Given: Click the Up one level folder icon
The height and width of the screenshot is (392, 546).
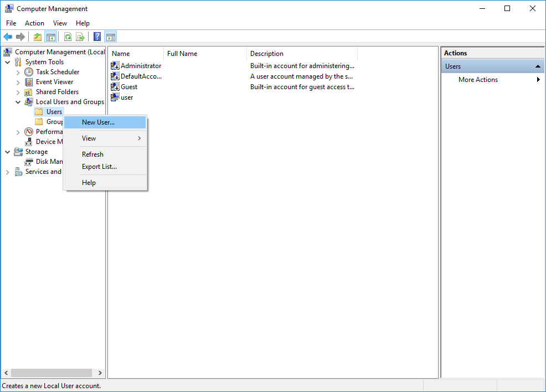Looking at the screenshot, I should pos(38,37).
